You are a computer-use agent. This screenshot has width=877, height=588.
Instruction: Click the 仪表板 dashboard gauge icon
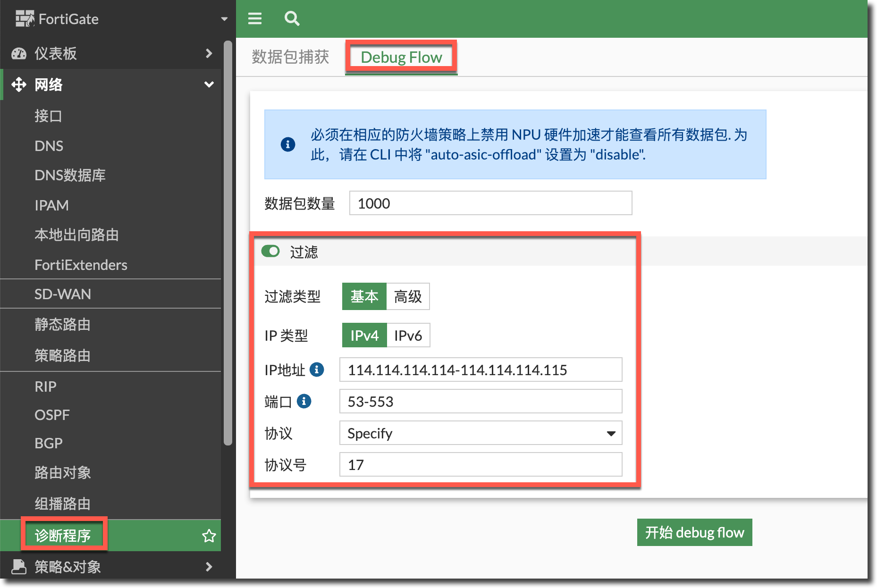tap(19, 53)
